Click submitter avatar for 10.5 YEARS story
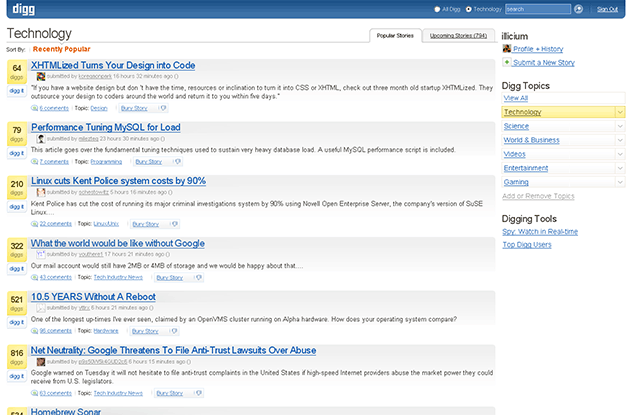Screen dimensions: 632x415 point(41,308)
